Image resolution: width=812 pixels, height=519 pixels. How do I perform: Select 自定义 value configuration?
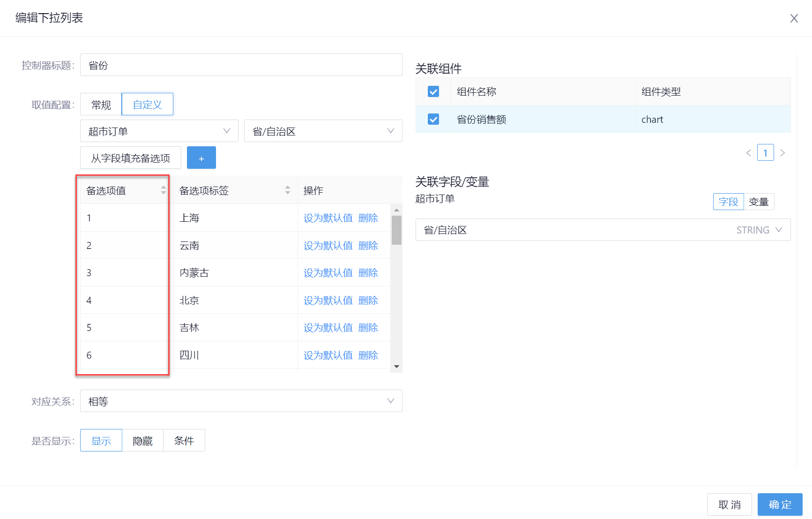148,104
